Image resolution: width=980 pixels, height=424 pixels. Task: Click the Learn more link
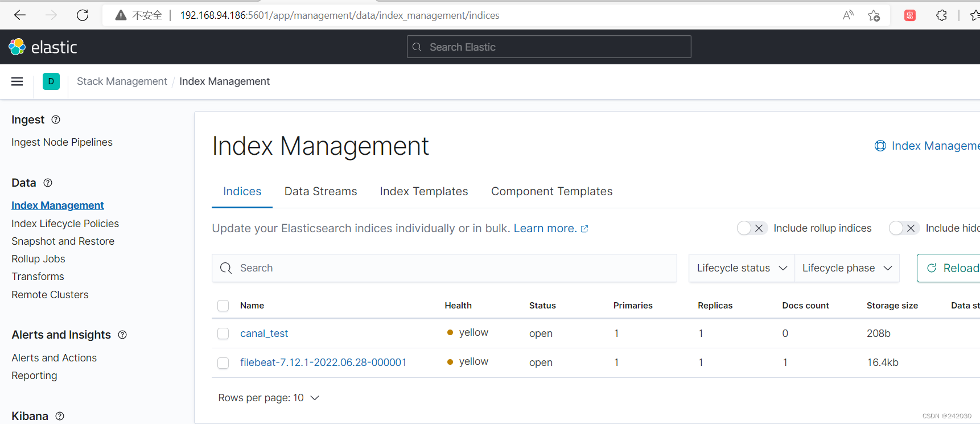pos(545,228)
